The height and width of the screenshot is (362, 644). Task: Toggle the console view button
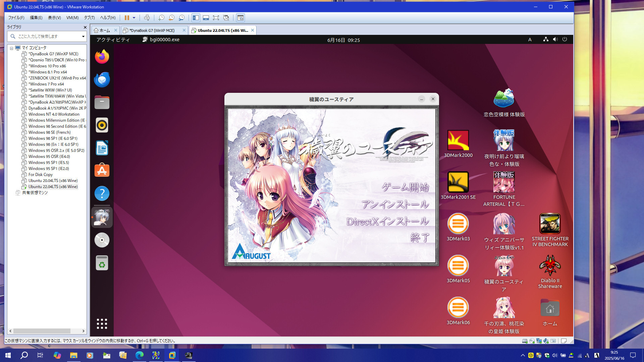coord(240,18)
